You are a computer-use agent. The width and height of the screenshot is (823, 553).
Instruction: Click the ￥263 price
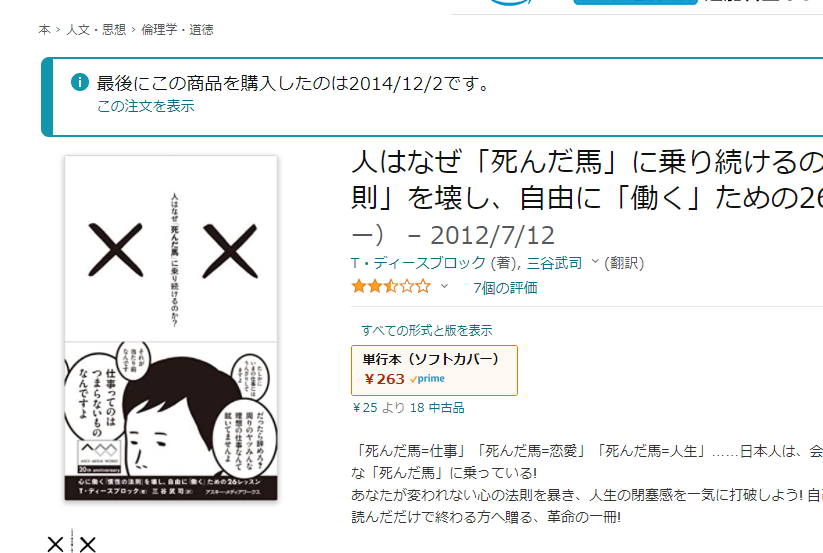pos(384,378)
